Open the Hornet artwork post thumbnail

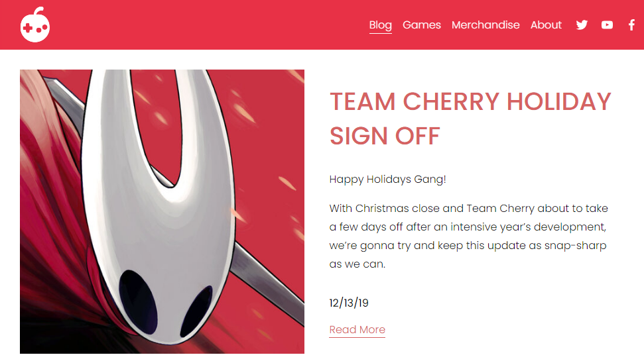[162, 211]
